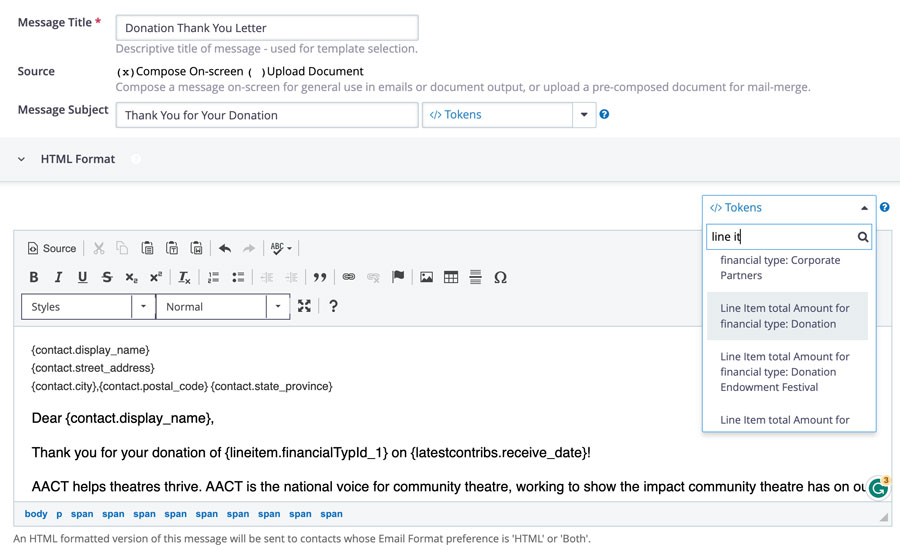Click Paste from Word icon

point(196,248)
